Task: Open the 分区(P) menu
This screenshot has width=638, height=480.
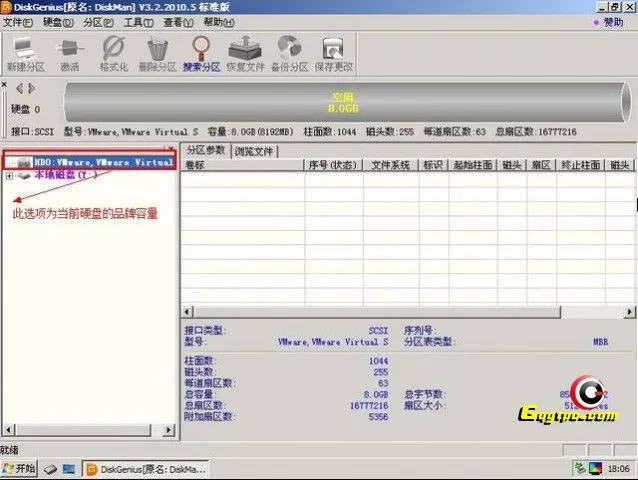Action: (98, 22)
